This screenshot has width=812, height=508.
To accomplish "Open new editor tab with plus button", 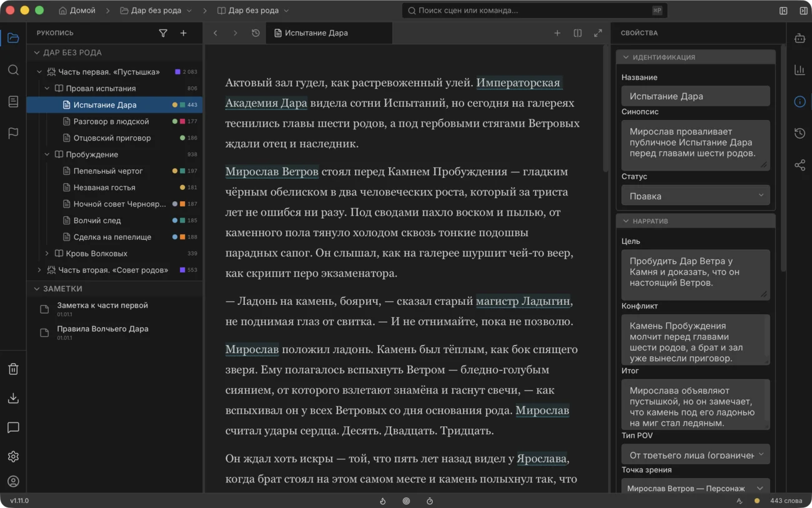I will 557,33.
